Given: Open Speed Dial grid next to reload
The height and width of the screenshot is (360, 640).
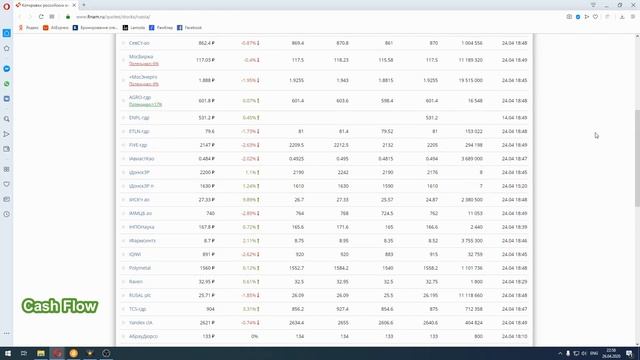Looking at the screenshot, I should [52, 17].
